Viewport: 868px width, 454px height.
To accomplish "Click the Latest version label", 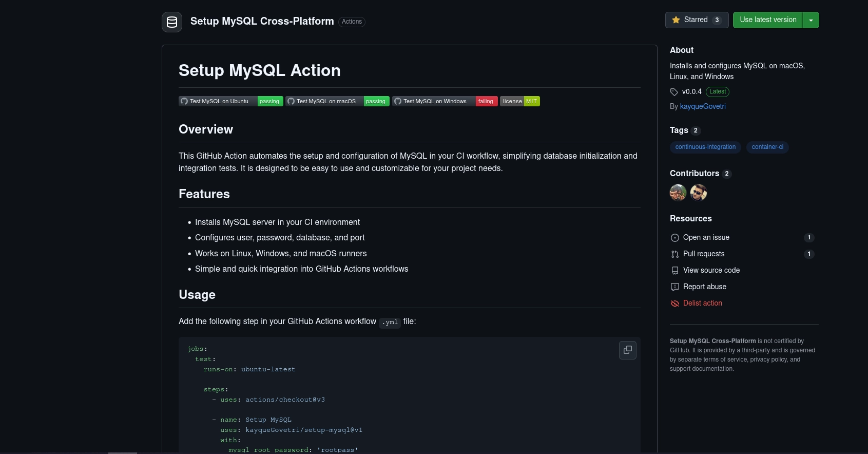I will click(x=718, y=92).
